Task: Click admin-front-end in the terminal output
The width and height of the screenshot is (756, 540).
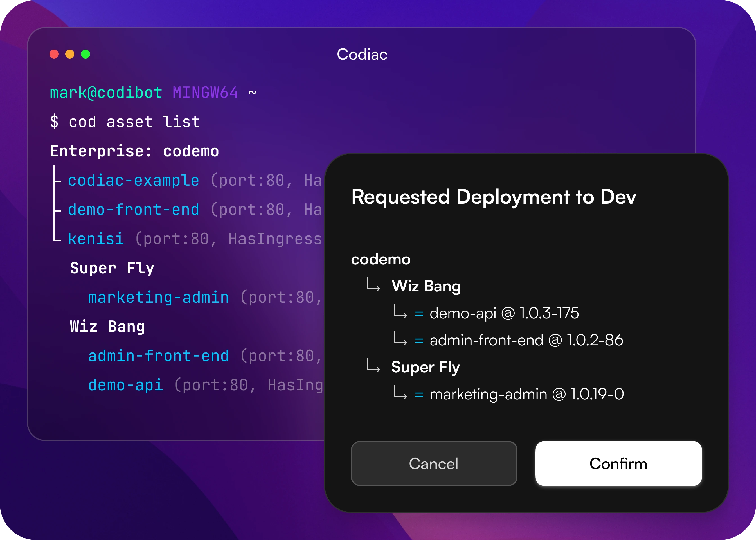Action: point(158,356)
